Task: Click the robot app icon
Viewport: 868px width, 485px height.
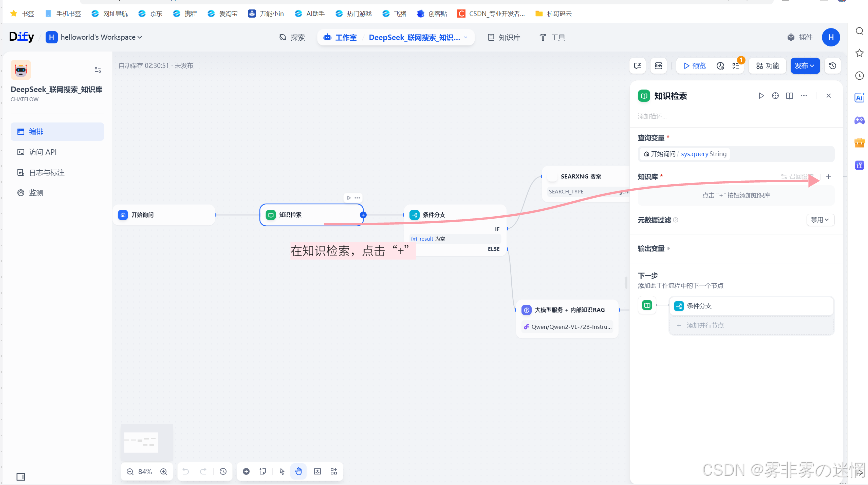Action: tap(21, 70)
